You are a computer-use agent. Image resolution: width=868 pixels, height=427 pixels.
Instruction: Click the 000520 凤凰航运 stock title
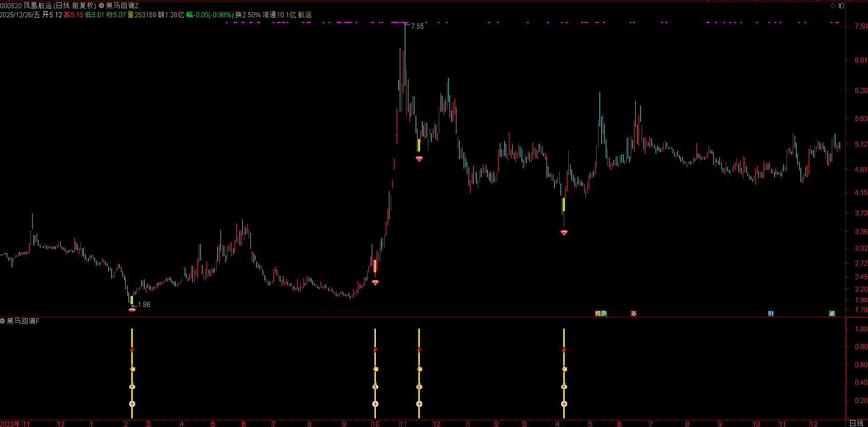pos(26,5)
